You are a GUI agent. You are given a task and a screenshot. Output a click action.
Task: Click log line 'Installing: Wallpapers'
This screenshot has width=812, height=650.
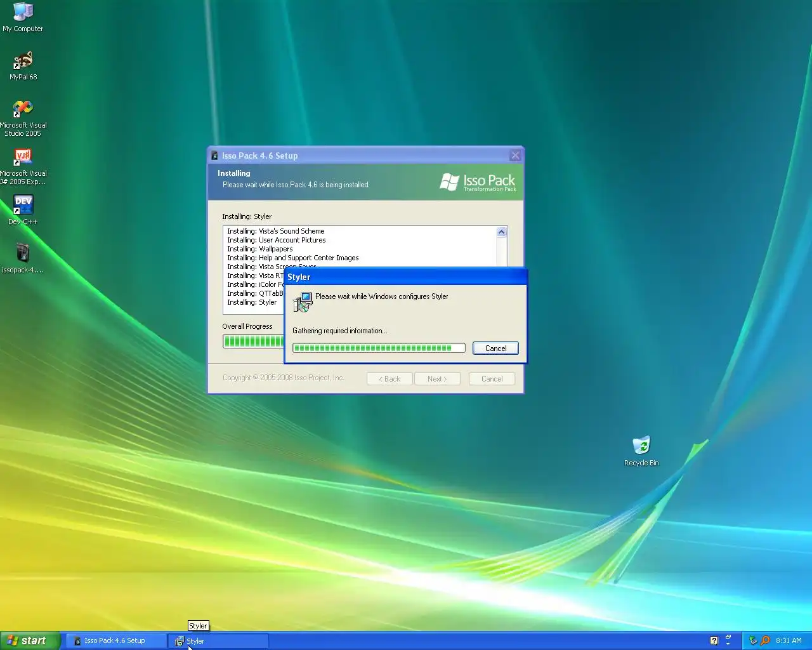click(x=260, y=249)
